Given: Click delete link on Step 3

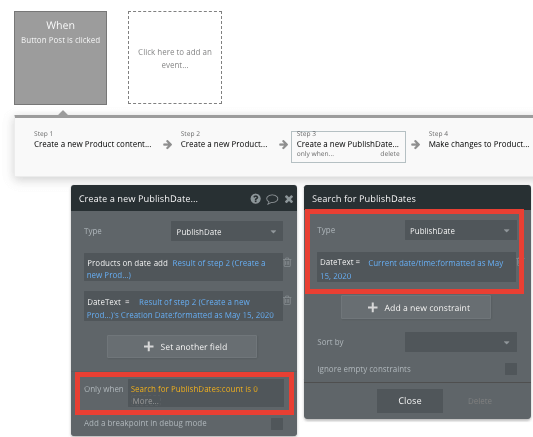Looking at the screenshot, I should click(x=390, y=154).
